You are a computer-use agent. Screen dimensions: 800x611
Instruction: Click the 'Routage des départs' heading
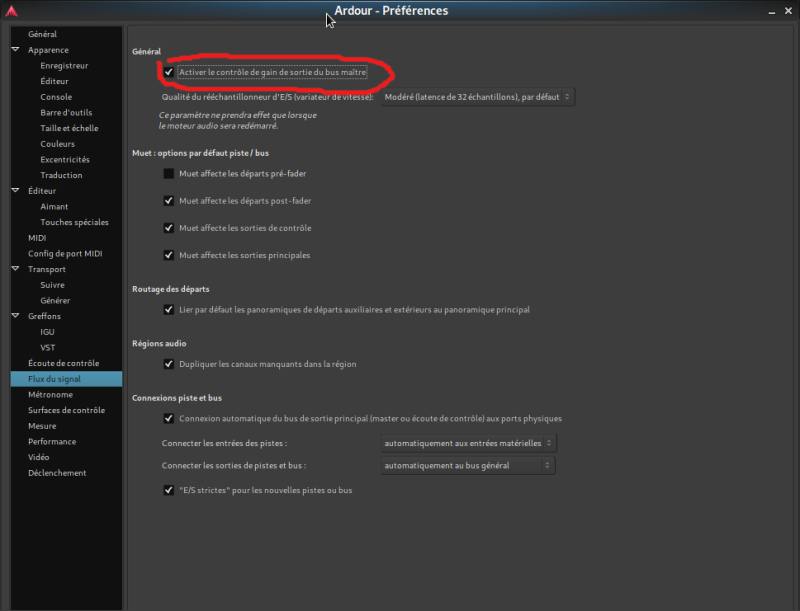(171, 289)
